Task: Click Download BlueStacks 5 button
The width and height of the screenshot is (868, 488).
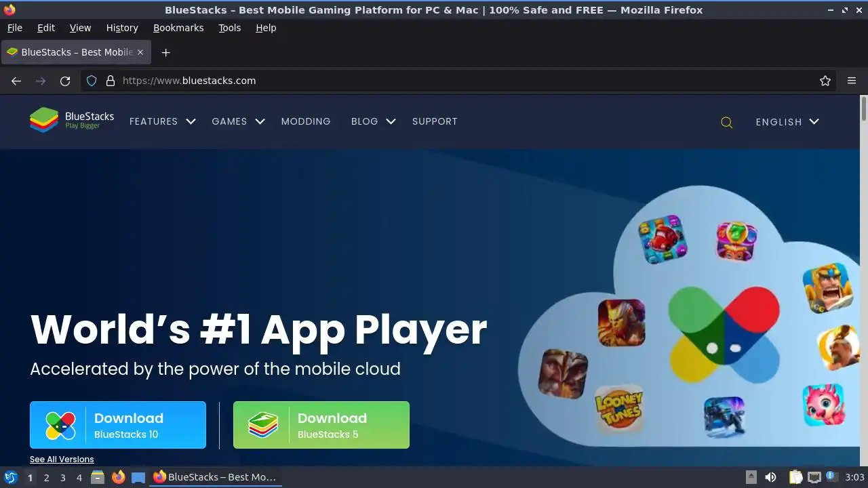Action: 321,425
